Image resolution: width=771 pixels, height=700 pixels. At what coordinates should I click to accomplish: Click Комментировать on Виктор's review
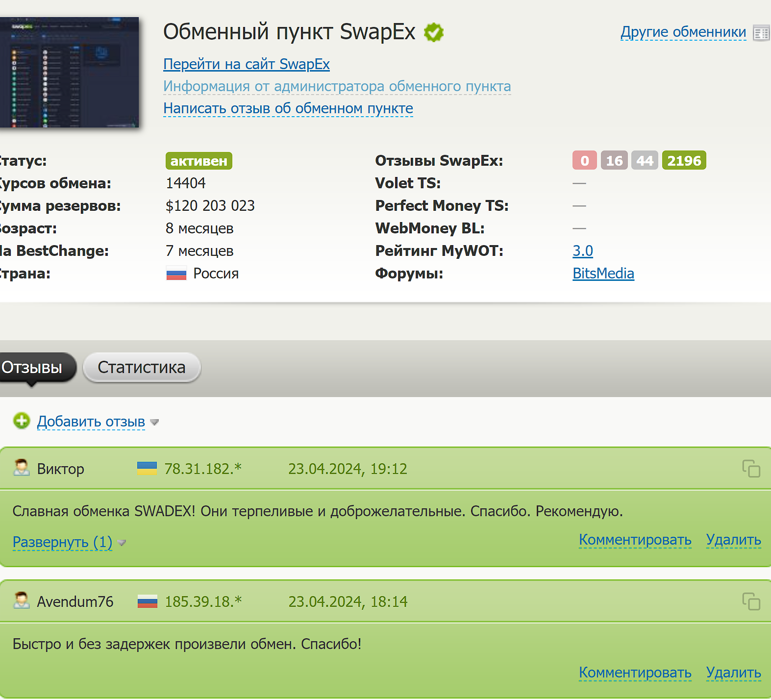pos(635,540)
